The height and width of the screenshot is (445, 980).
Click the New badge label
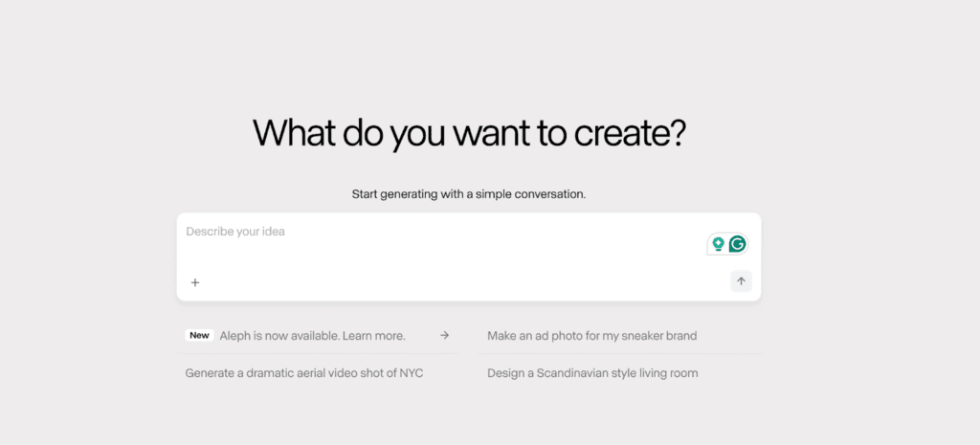click(199, 336)
